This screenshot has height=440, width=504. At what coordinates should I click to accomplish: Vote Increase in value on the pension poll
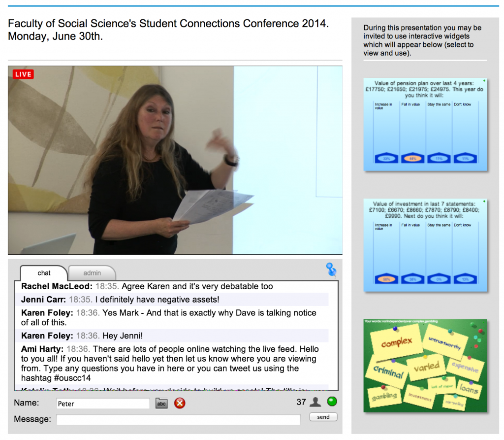(386, 158)
